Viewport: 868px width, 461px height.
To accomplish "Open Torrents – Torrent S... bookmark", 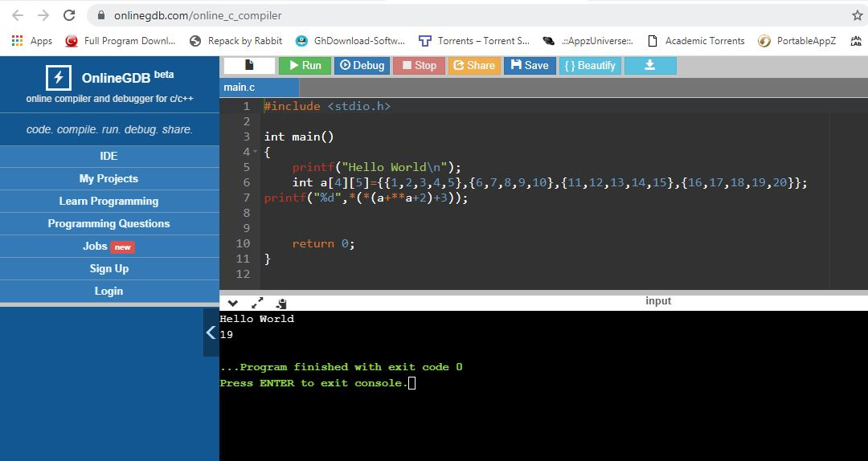I will 474,40.
